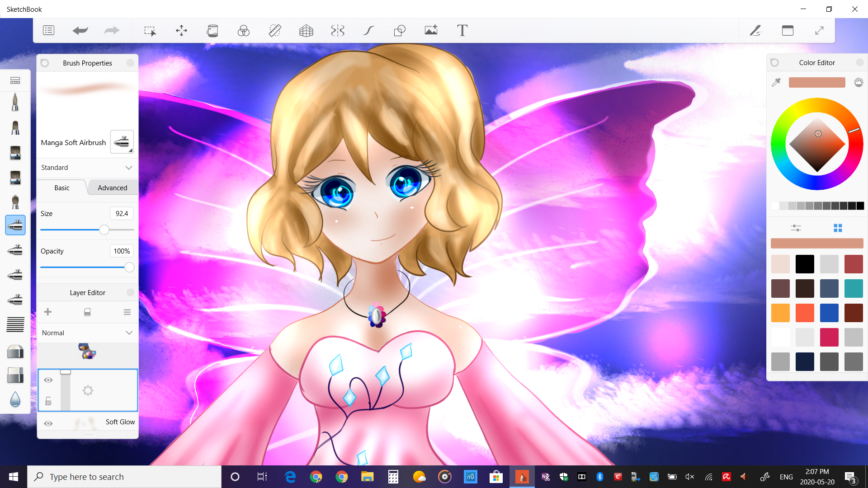The width and height of the screenshot is (868, 488).
Task: Add a new layer with plus icon
Action: [x=48, y=312]
